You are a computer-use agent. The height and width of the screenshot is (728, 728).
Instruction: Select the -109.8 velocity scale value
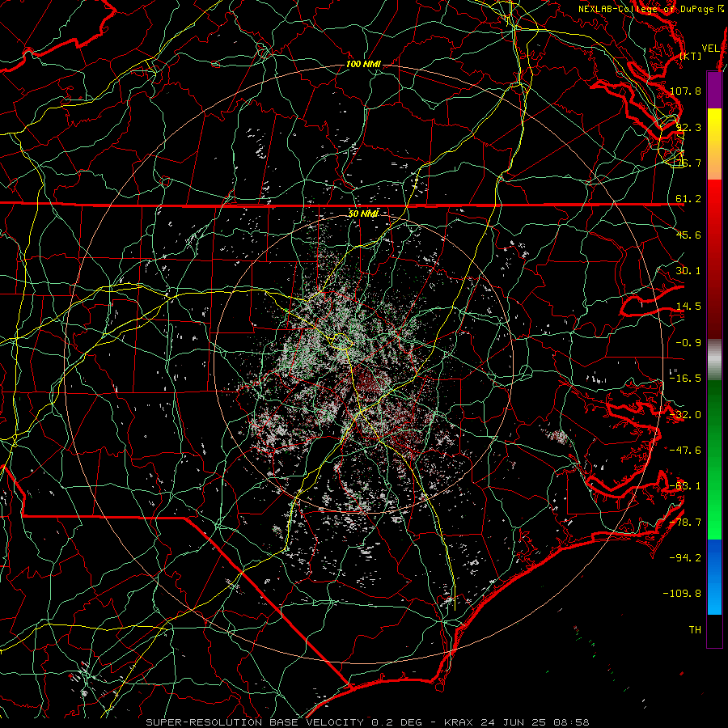coord(682,594)
